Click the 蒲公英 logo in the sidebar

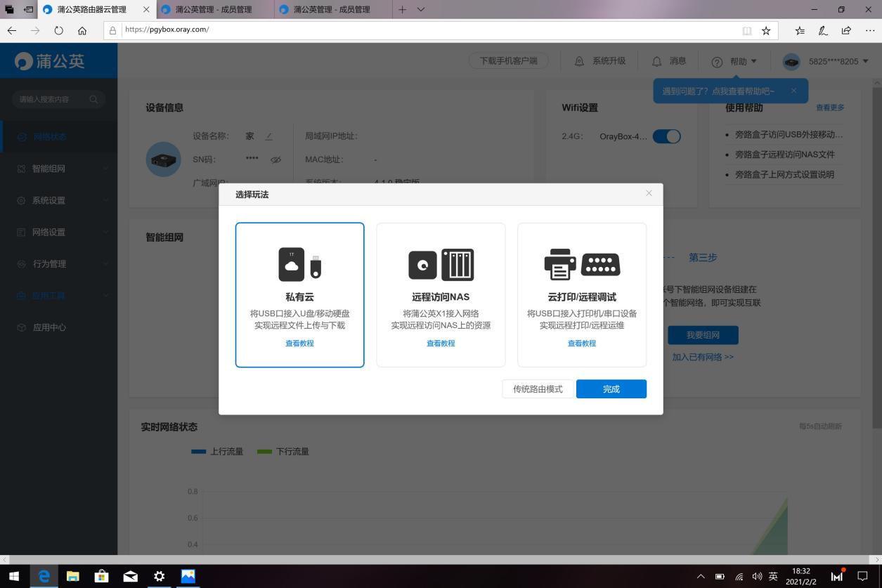[x=49, y=61]
